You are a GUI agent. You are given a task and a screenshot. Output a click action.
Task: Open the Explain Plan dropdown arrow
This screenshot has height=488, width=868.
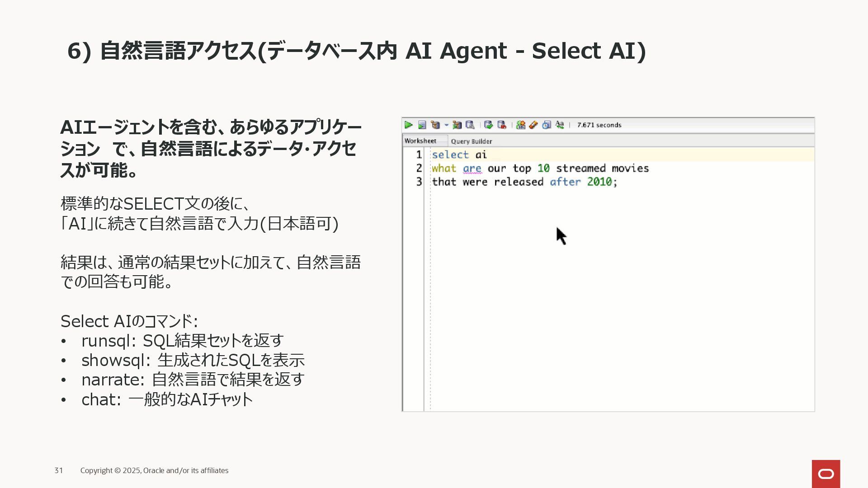446,125
